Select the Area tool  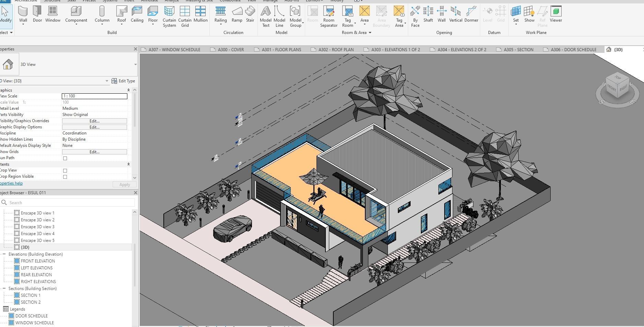365,15
